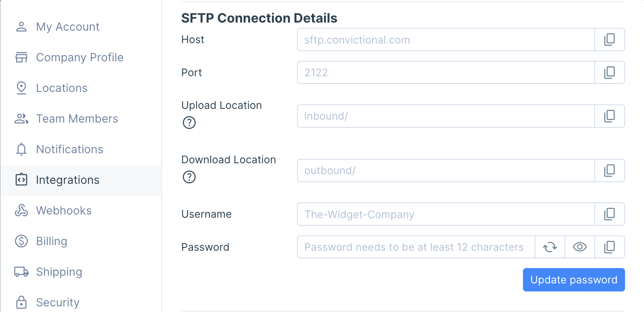The width and height of the screenshot is (644, 312).
Task: Go to Company Profile page
Action: tap(79, 57)
